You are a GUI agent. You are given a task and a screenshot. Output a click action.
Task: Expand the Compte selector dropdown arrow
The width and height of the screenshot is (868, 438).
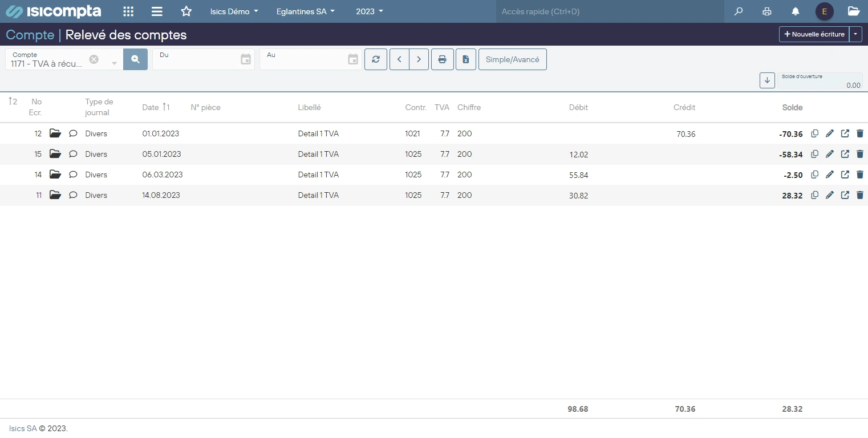point(114,63)
